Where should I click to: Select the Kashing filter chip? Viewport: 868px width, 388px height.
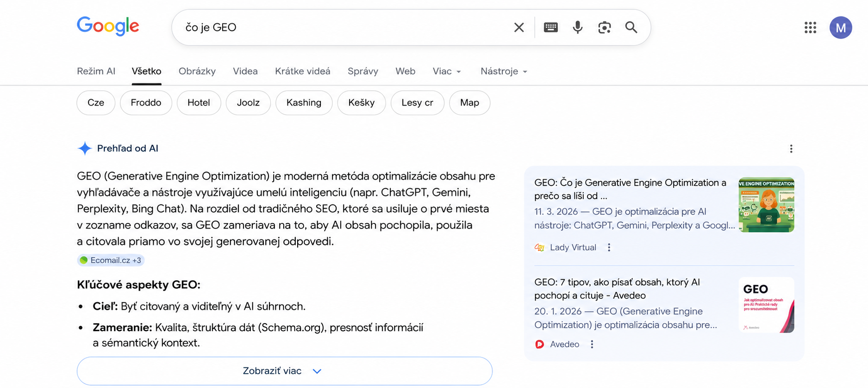click(x=304, y=103)
